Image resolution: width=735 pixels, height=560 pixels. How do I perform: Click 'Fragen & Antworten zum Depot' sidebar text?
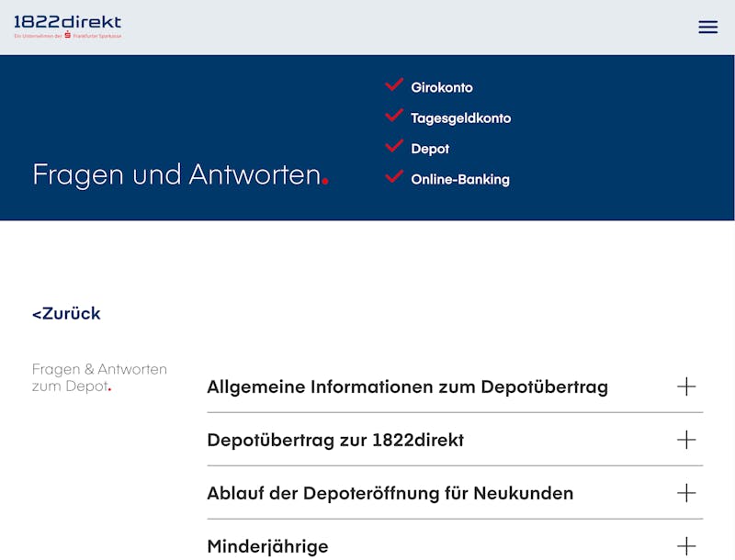[x=99, y=377]
